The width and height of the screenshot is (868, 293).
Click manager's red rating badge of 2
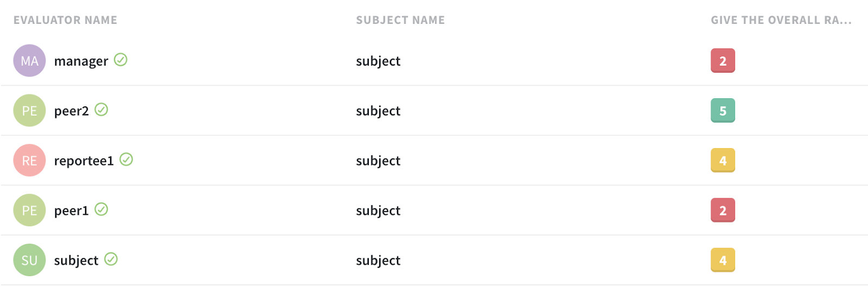click(723, 61)
